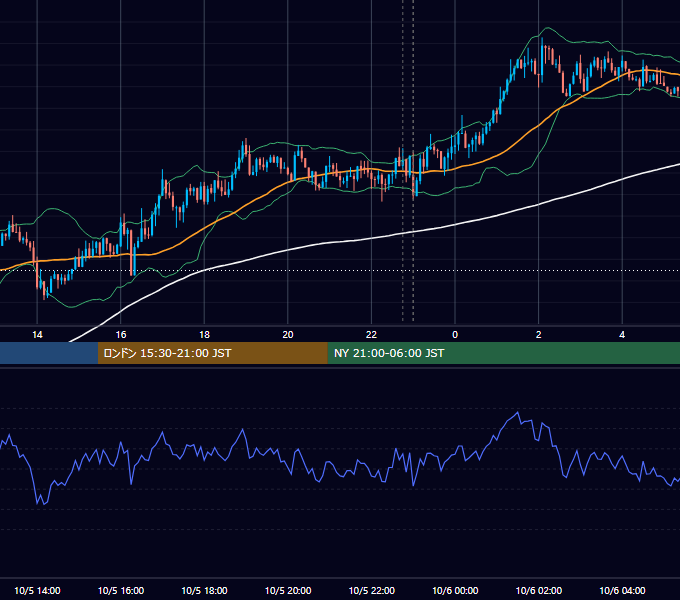Click the 10/6 04:00 date label
This screenshot has width=680, height=600.
pos(622,590)
